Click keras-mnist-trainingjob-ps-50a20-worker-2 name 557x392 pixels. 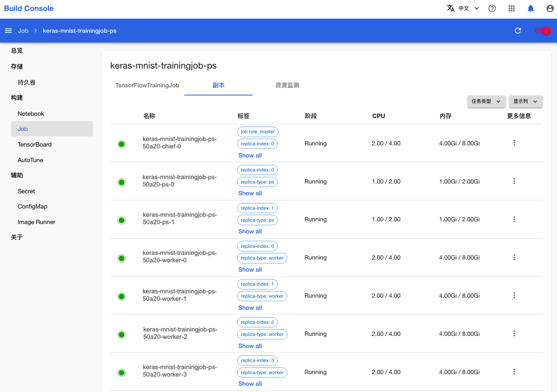[x=180, y=333]
